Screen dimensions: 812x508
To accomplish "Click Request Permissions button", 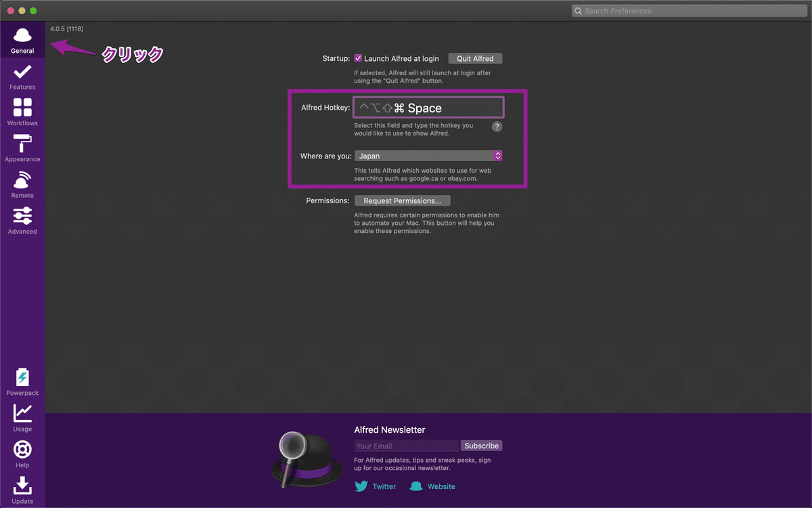I will click(402, 200).
